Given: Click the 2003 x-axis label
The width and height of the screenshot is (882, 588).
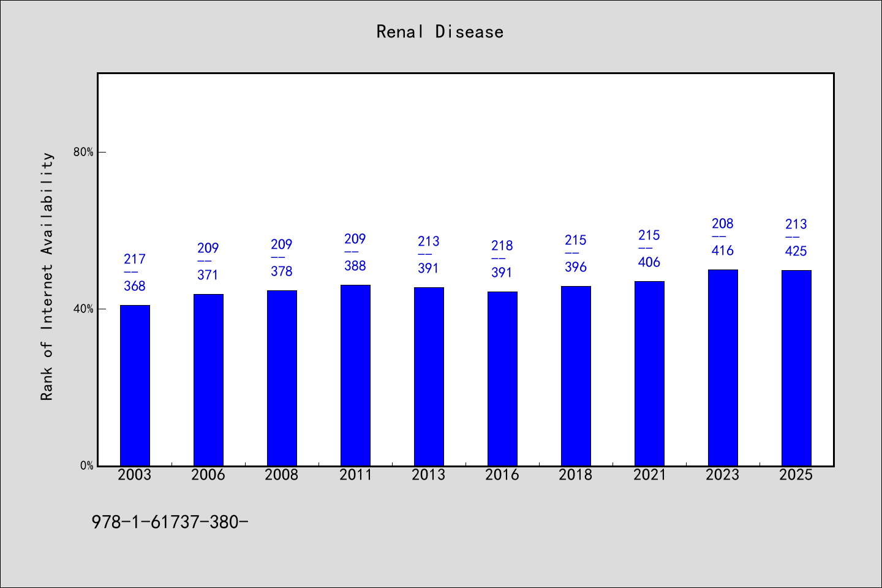Looking at the screenshot, I should (135, 475).
